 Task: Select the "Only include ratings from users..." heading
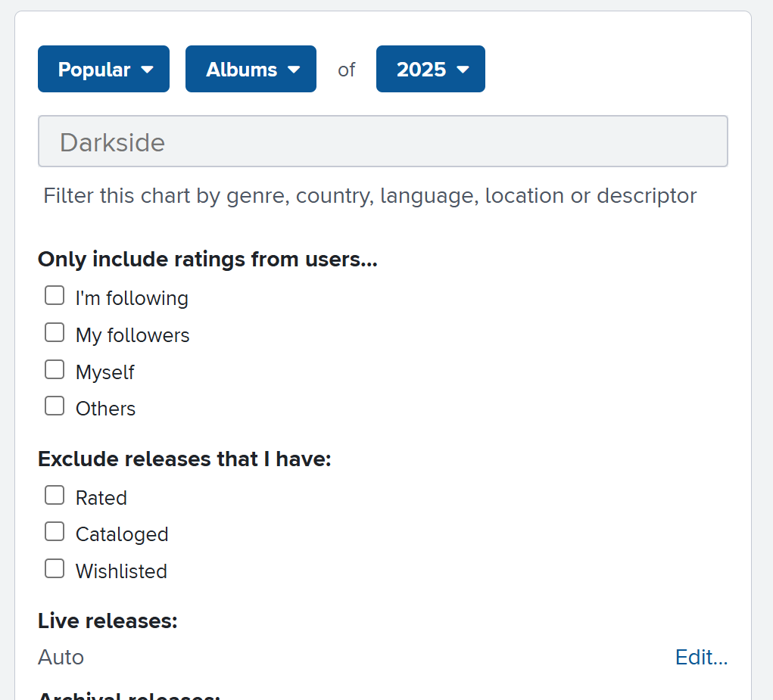(x=207, y=259)
